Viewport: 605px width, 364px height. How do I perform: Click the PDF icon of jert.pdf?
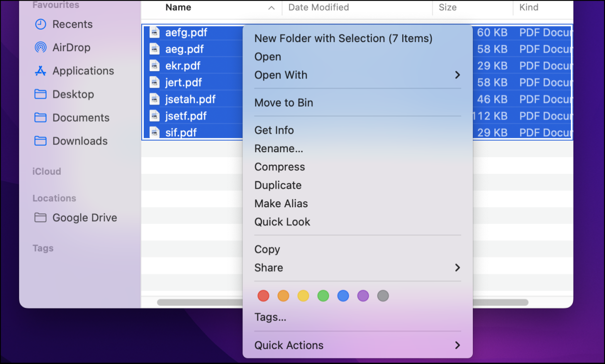point(155,82)
